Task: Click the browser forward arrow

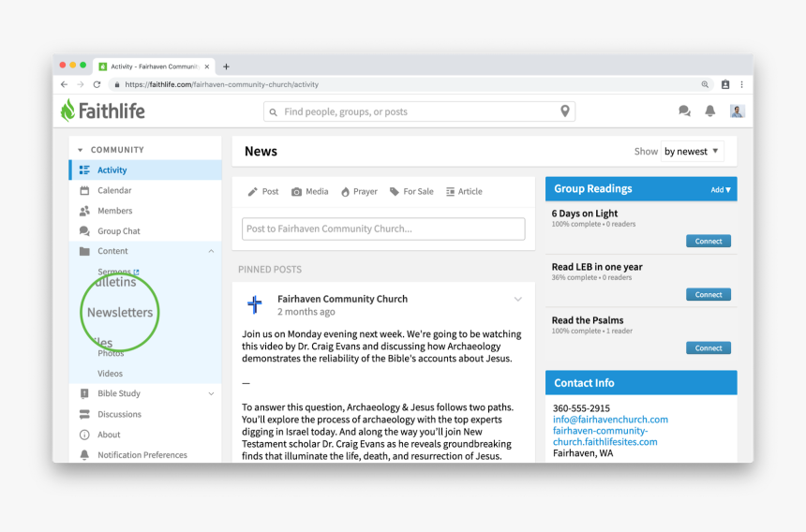Action: [x=81, y=84]
